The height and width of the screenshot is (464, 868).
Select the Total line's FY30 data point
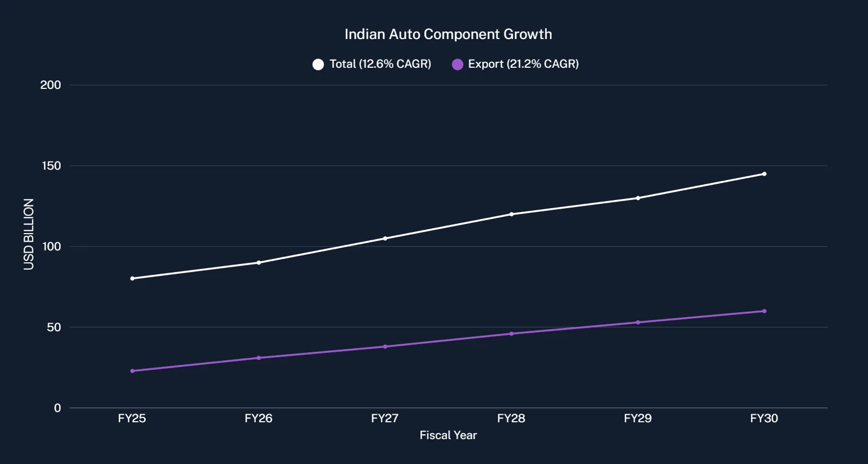coord(765,174)
